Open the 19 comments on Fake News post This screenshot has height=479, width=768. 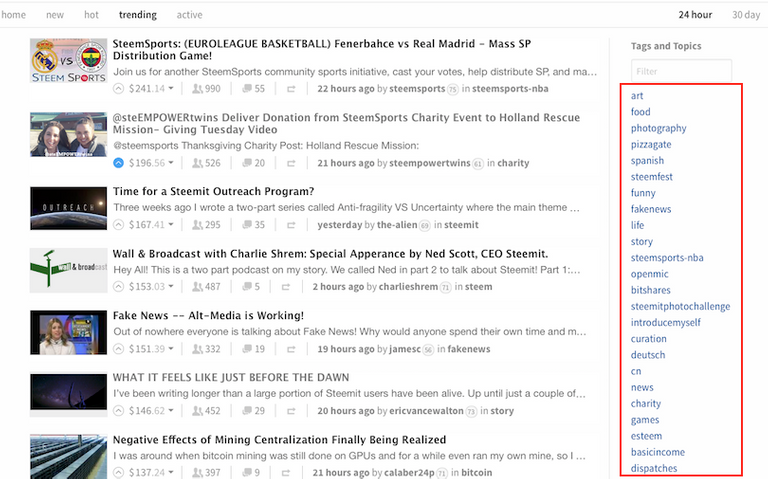254,349
